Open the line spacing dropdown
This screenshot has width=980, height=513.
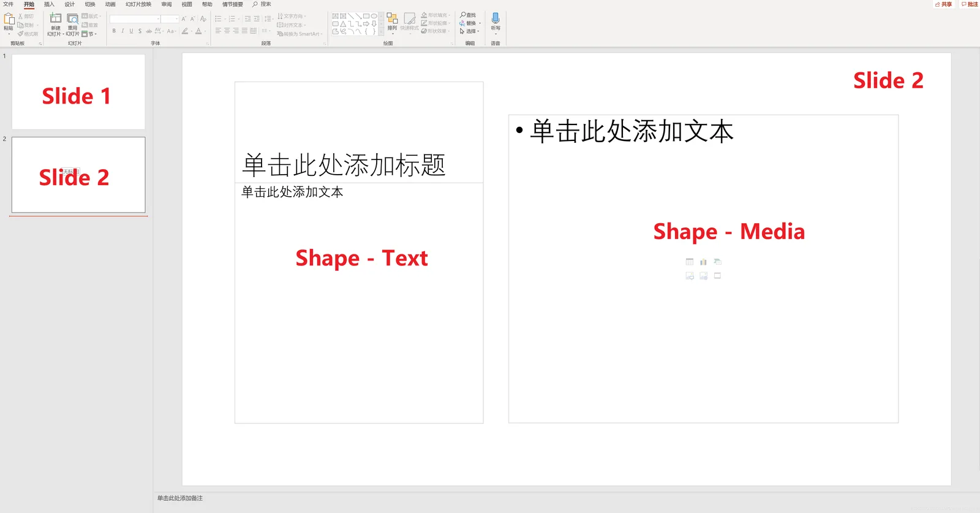(269, 19)
